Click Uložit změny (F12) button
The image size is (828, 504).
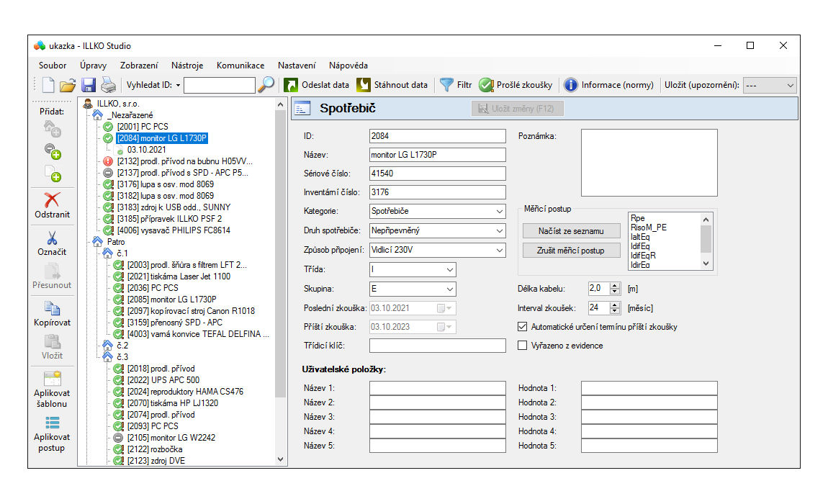click(x=517, y=108)
